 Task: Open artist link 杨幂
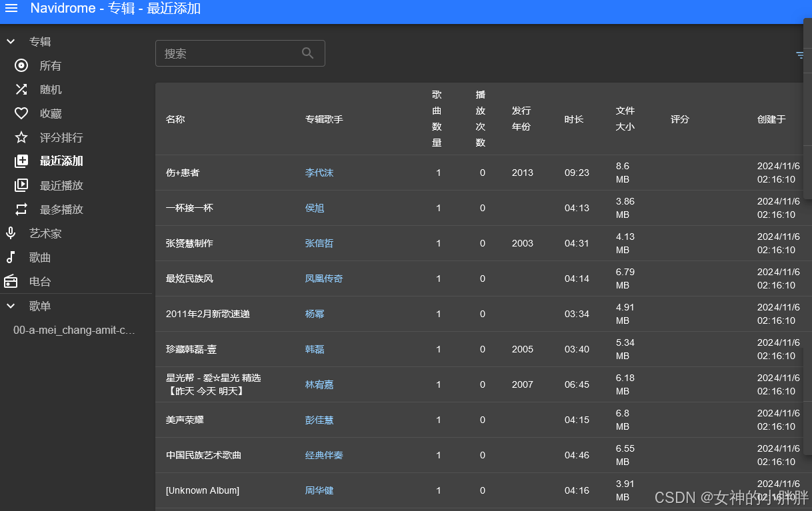tap(315, 314)
